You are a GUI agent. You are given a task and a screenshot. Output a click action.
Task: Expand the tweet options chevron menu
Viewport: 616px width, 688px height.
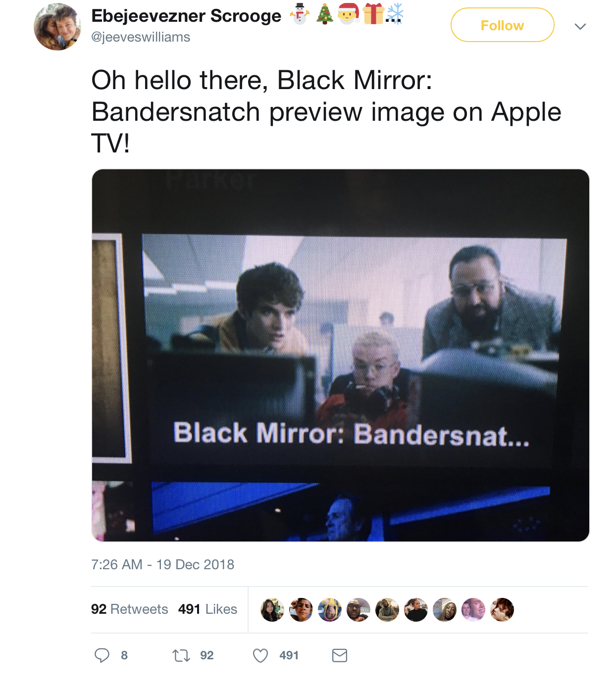tap(580, 26)
